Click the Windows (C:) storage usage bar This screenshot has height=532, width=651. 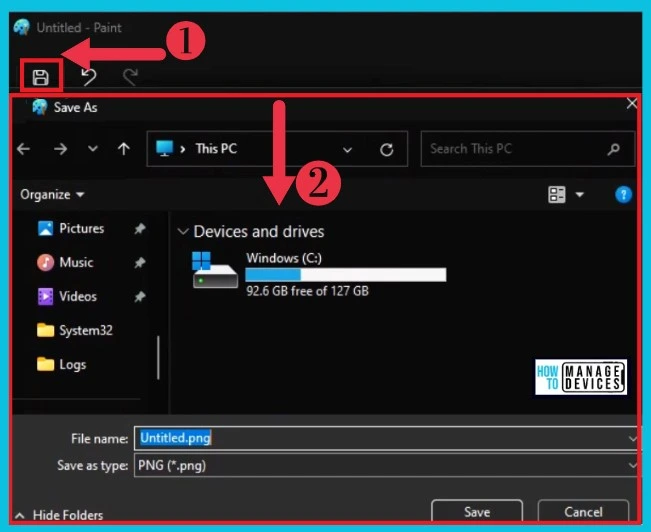point(346,275)
